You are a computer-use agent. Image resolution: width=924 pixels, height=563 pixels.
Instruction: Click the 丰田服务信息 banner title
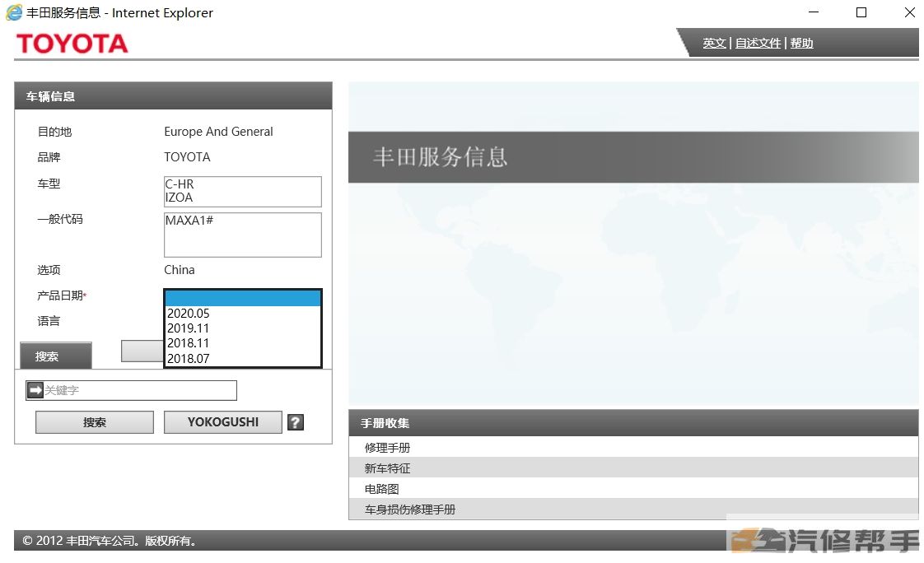[441, 157]
